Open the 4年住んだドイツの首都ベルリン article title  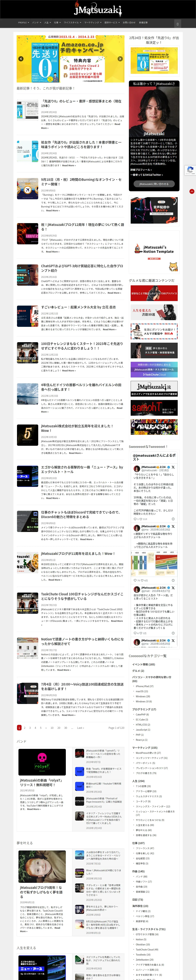(81, 387)
